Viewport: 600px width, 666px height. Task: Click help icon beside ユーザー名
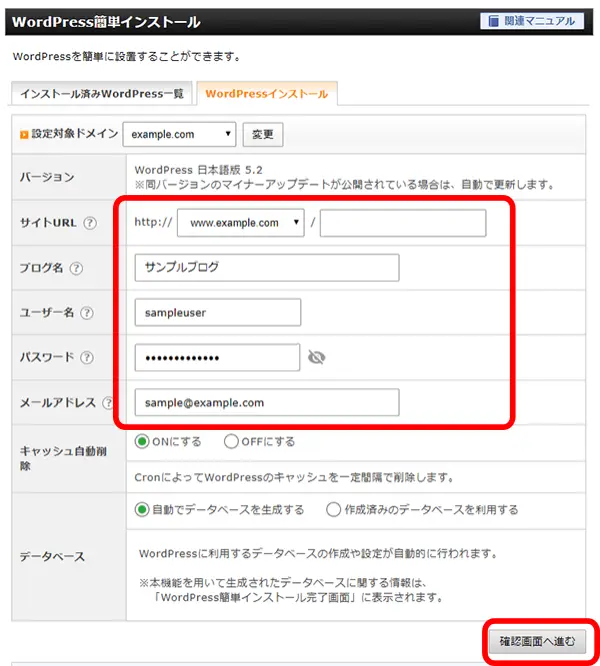click(x=87, y=313)
